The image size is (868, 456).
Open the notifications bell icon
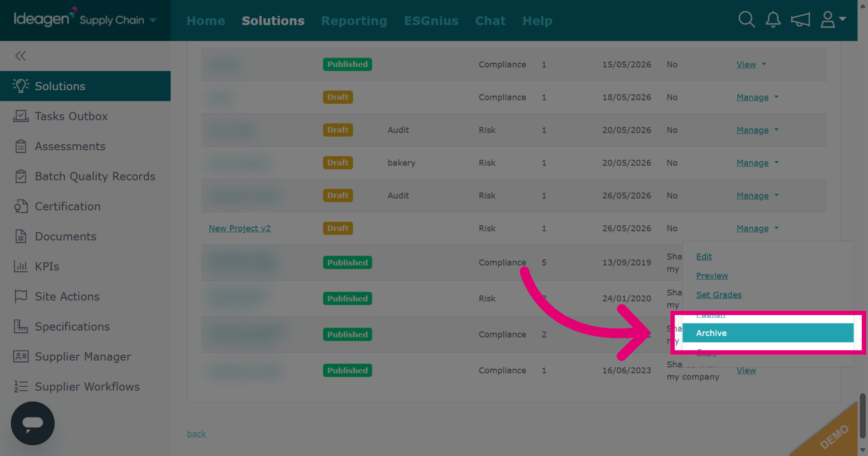click(x=773, y=19)
